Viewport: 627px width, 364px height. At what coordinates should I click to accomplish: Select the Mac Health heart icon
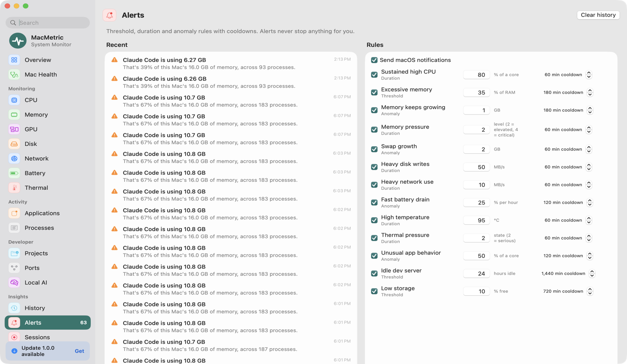tap(14, 74)
